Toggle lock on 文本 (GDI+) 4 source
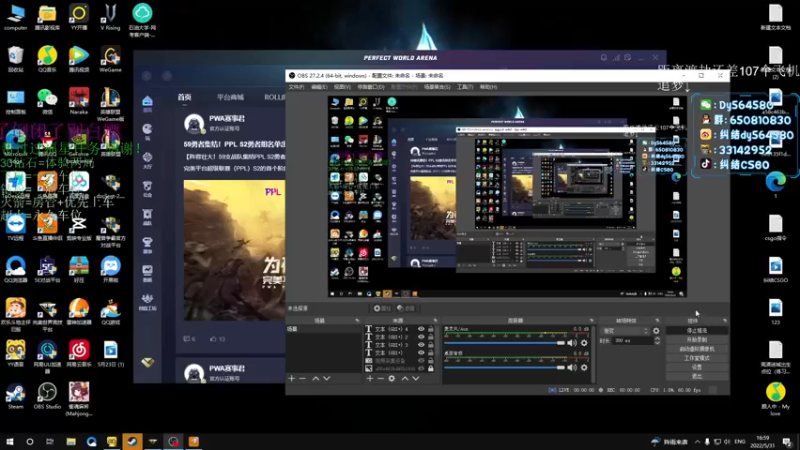 (x=431, y=329)
